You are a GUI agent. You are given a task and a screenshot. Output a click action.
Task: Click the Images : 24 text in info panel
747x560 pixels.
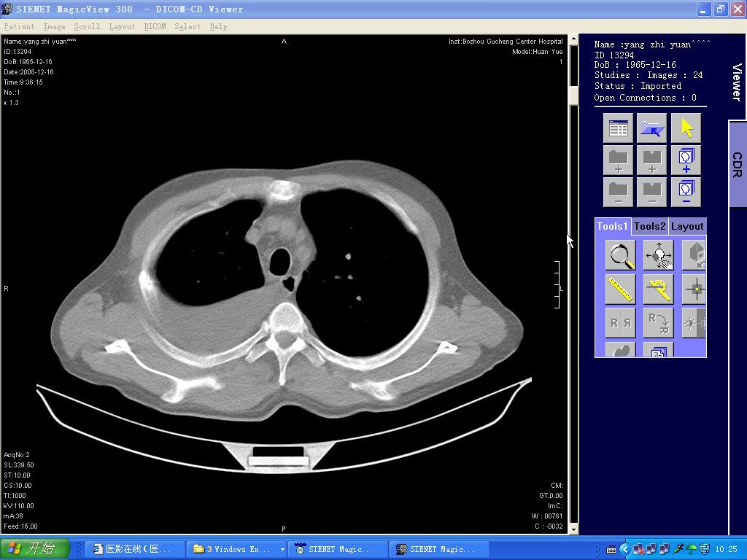click(x=675, y=75)
